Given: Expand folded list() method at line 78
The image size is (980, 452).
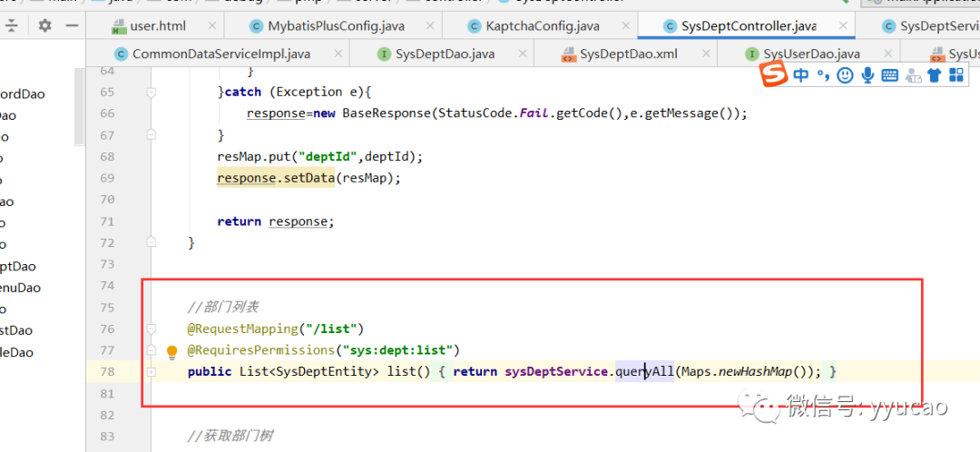Looking at the screenshot, I should (152, 372).
